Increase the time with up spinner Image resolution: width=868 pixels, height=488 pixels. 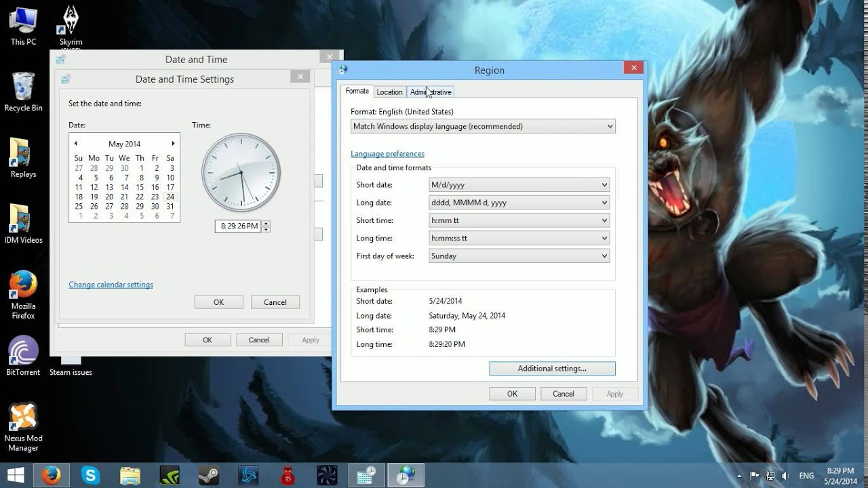[x=266, y=224]
